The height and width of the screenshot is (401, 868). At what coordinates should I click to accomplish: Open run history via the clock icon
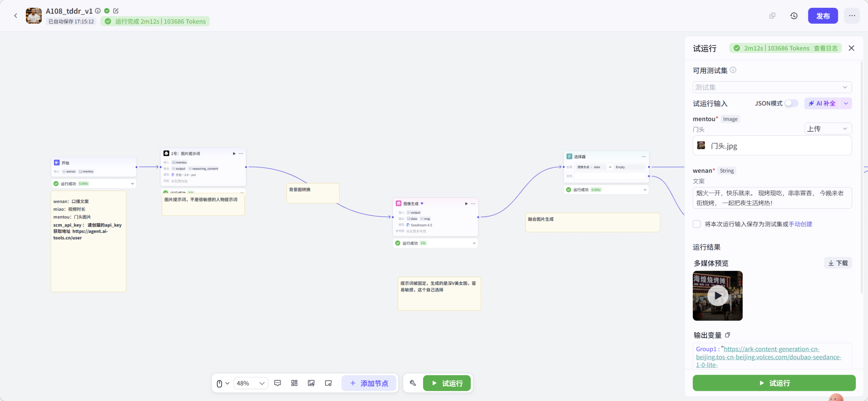tap(794, 16)
